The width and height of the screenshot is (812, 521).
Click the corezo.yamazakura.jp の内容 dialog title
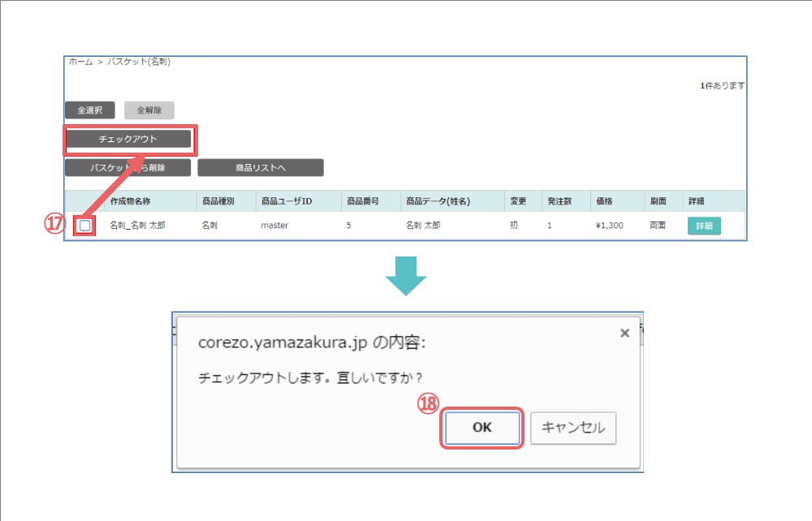point(312,342)
